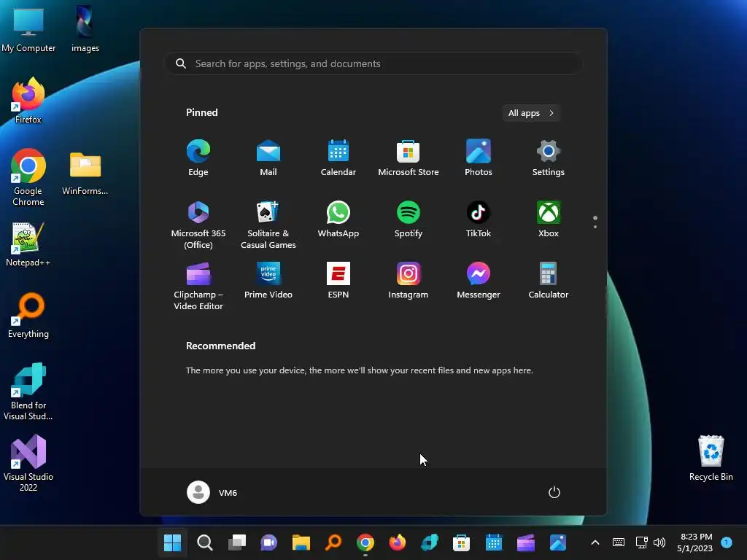This screenshot has width=747, height=560.
Task: Open Calendar from taskbar
Action: click(x=494, y=542)
